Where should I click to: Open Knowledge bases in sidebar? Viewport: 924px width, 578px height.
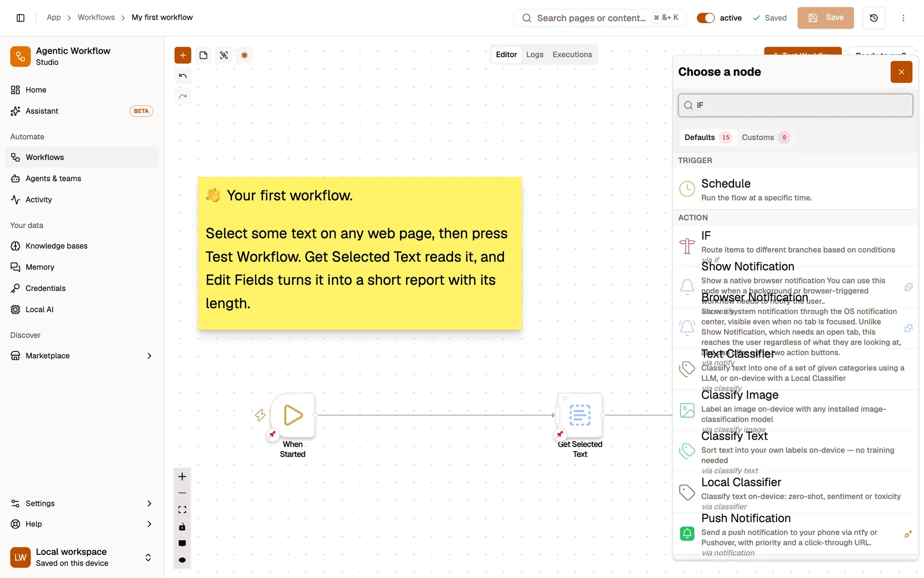pyautogui.click(x=82, y=246)
